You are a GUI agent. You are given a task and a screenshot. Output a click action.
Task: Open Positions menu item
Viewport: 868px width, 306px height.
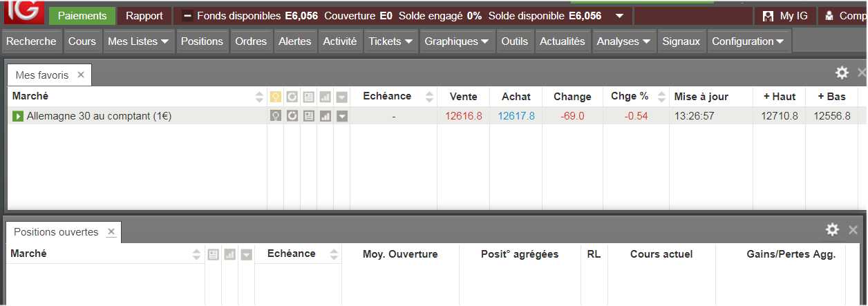tap(202, 41)
